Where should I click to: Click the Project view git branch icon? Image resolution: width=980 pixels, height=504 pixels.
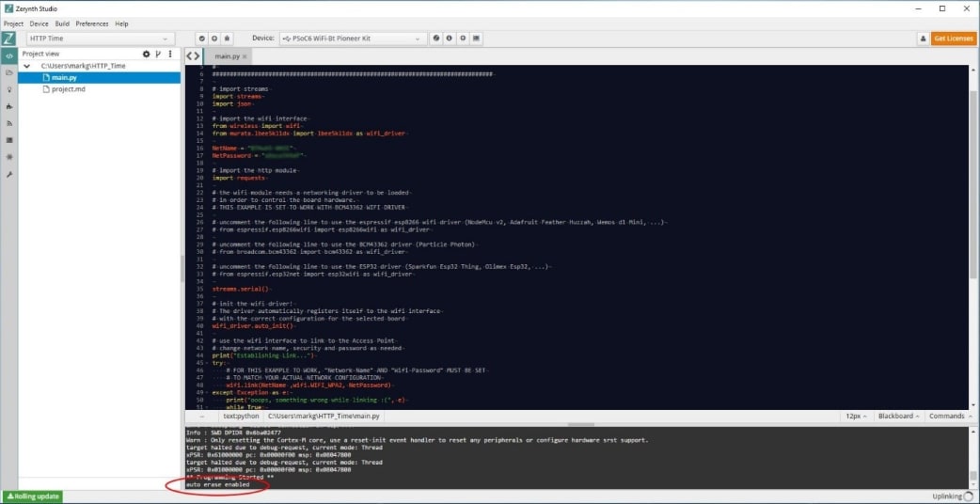coord(158,55)
